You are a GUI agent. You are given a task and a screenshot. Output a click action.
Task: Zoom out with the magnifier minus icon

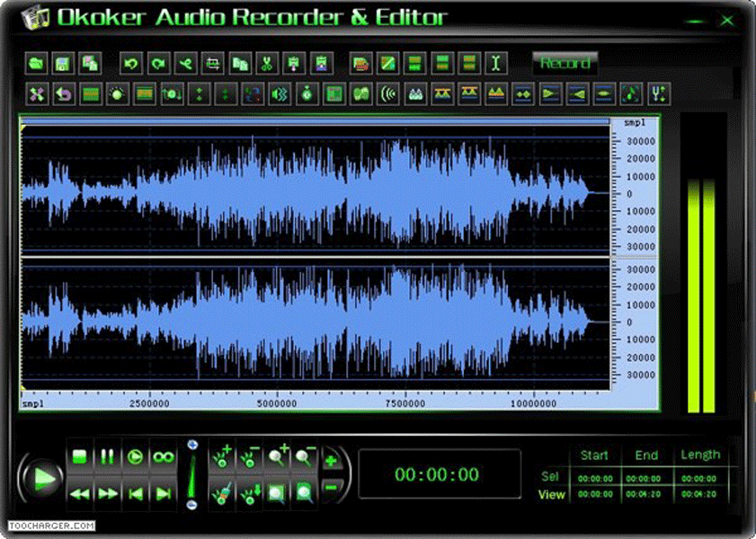coord(305,456)
